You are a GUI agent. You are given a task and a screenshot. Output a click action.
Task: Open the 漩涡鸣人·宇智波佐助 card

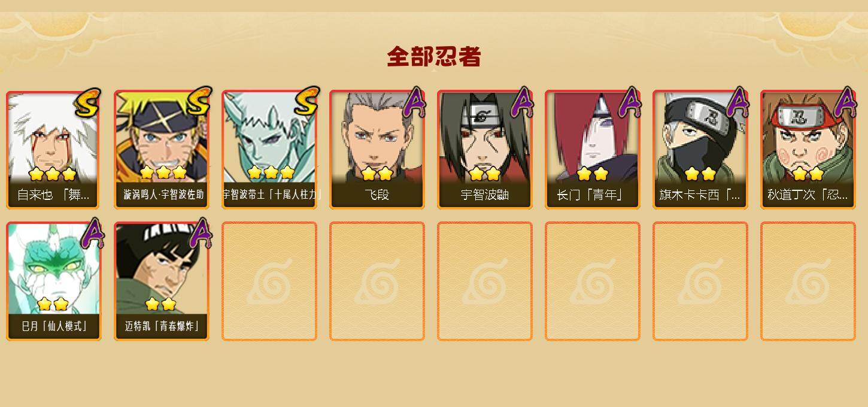point(162,150)
